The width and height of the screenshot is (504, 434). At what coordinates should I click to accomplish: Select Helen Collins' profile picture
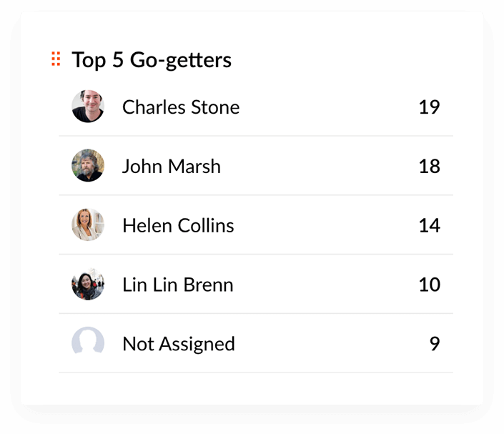click(88, 225)
